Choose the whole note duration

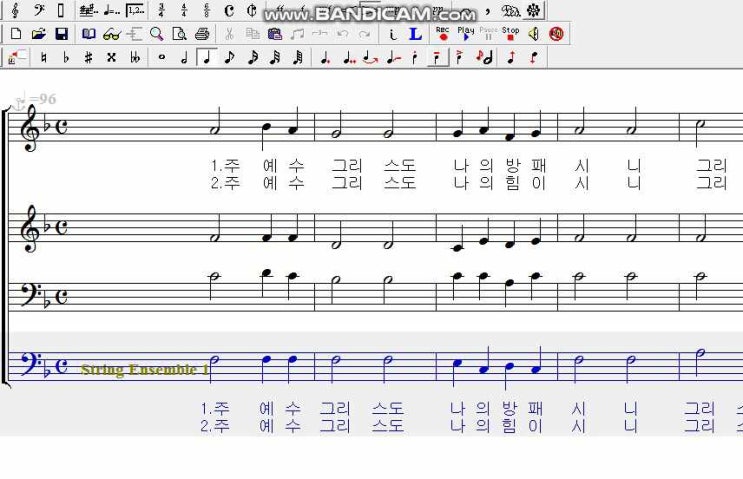coord(161,57)
